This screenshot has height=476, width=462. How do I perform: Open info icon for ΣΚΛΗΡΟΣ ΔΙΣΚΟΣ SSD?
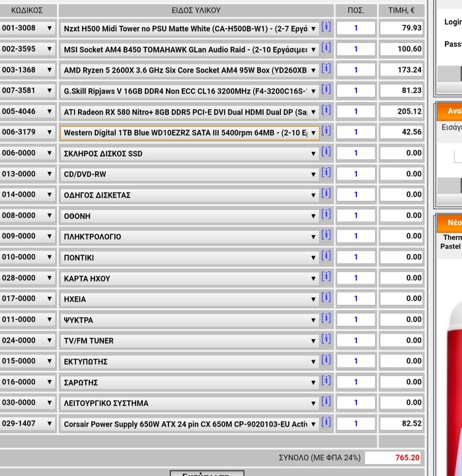point(326,152)
